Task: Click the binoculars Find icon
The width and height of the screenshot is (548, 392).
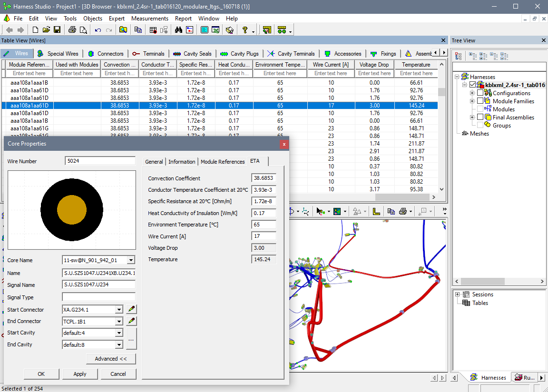Action: (x=178, y=30)
